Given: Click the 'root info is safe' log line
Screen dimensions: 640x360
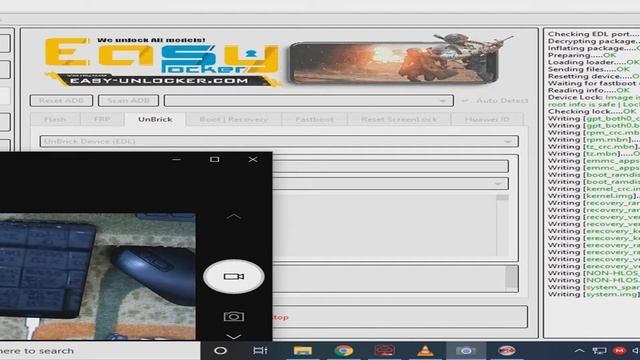Looking at the screenshot, I should coord(593,104).
